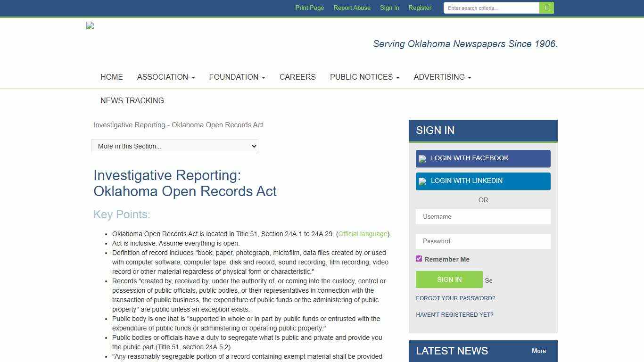This screenshot has height=362, width=644.
Task: Select the HOME menu item
Action: pos(111,77)
